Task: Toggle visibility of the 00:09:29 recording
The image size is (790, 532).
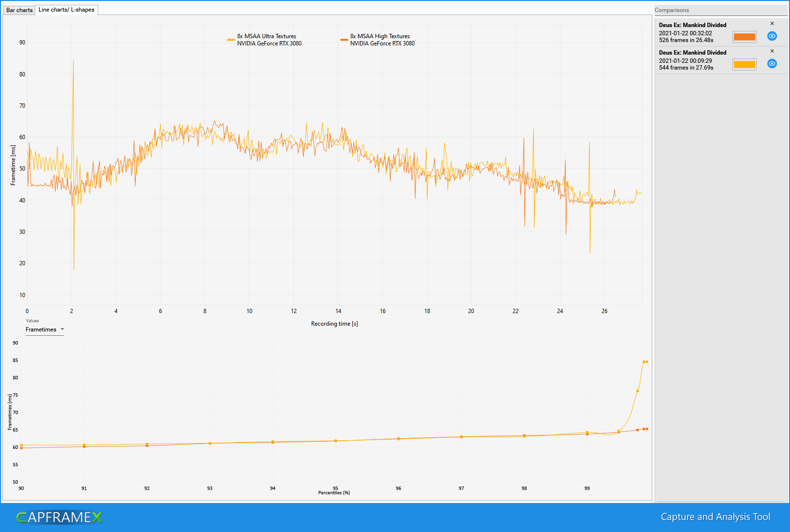Action: tap(772, 64)
